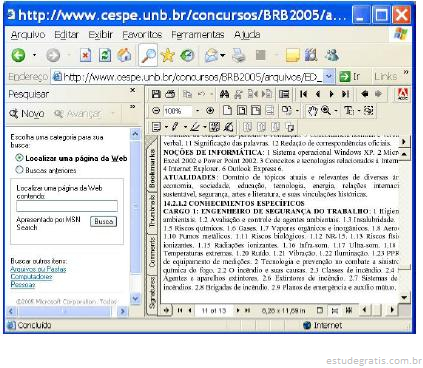Switch to vertical Bookmarks tab
The image size is (423, 368).
click(152, 168)
